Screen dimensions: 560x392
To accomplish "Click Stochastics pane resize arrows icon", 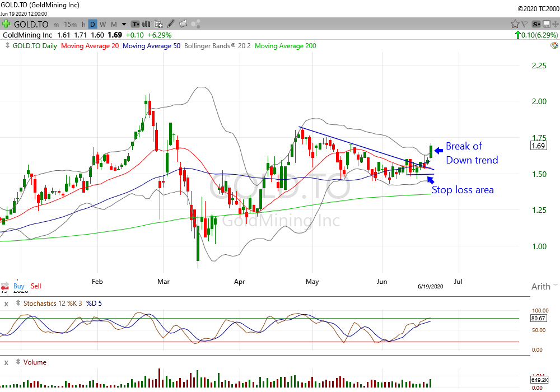I will pos(18,303).
